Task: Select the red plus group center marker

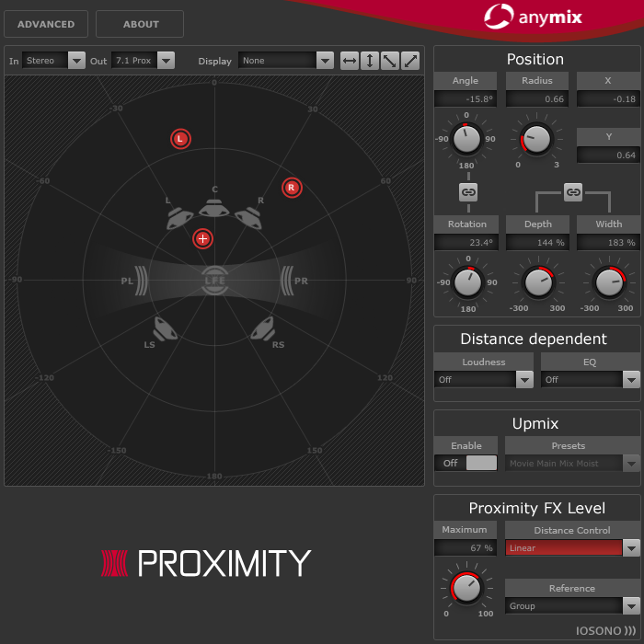Action: [x=202, y=238]
